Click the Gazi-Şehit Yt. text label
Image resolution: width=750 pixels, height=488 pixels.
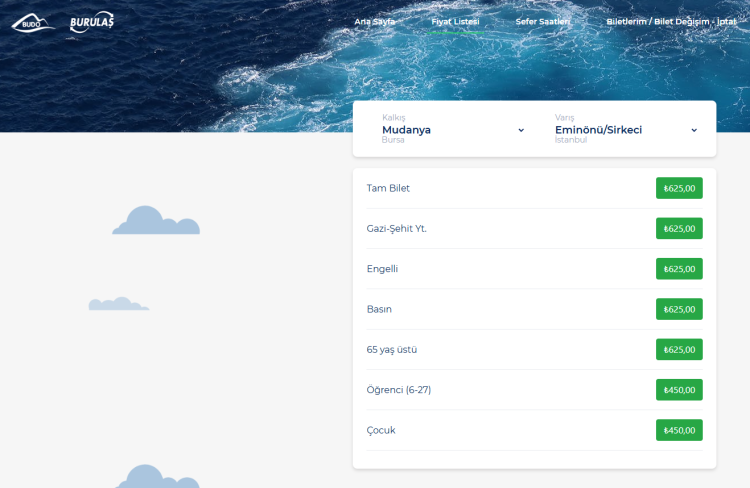397,228
